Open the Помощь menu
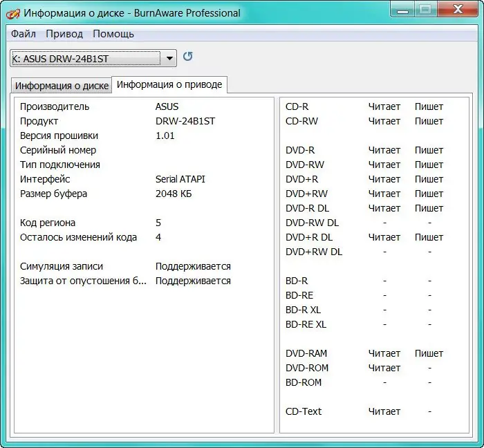This screenshot has height=448, width=484. point(113,34)
